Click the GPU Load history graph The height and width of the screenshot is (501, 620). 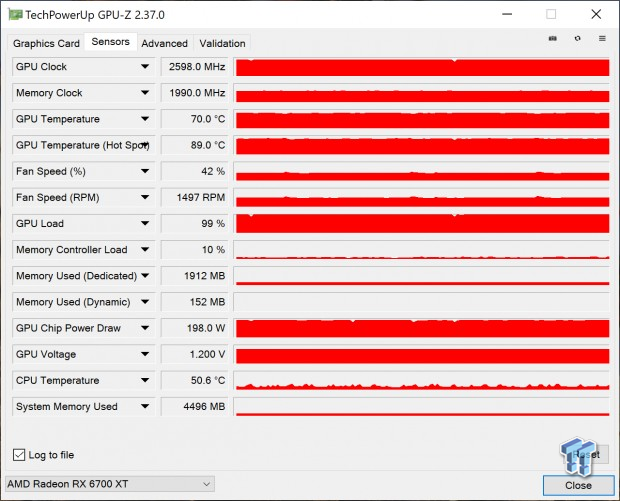click(422, 223)
